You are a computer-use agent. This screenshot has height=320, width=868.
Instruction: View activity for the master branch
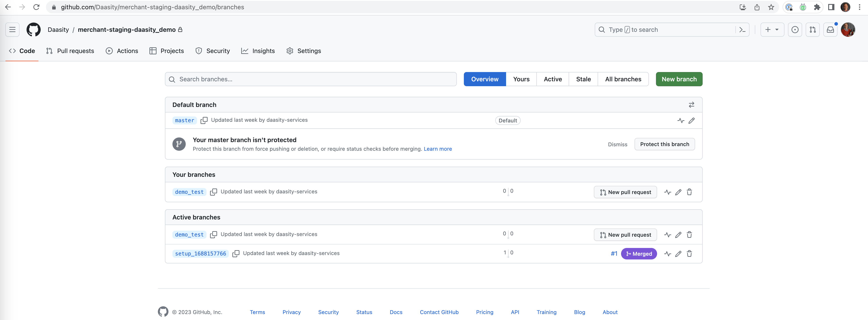tap(681, 120)
